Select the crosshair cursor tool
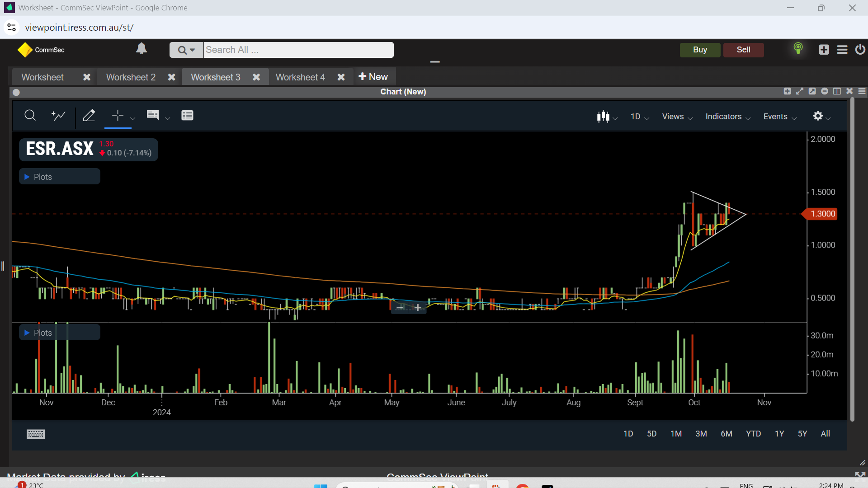The width and height of the screenshot is (868, 488). point(118,116)
